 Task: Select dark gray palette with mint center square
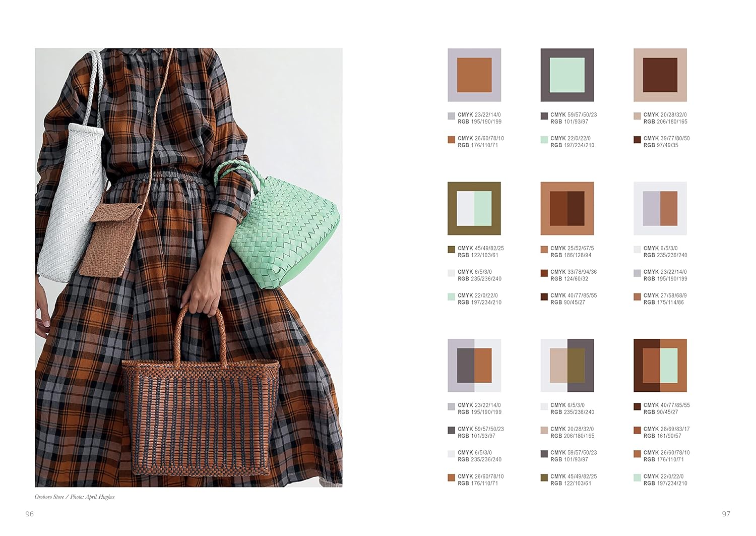[x=567, y=75]
